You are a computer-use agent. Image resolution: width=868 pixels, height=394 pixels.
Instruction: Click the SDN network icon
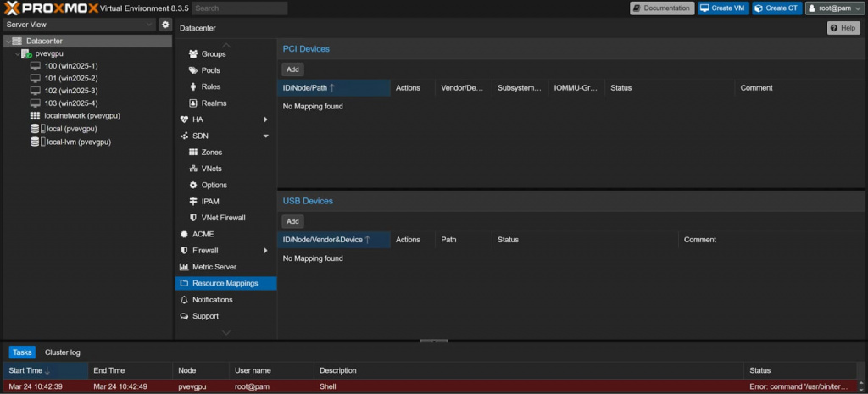(184, 136)
